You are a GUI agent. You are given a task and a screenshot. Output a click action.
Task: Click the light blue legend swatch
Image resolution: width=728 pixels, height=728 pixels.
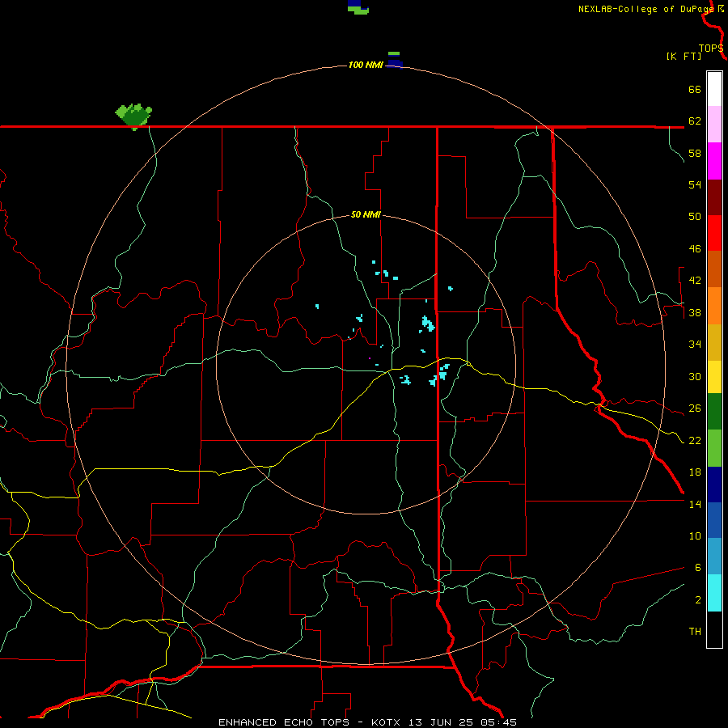tap(714, 556)
